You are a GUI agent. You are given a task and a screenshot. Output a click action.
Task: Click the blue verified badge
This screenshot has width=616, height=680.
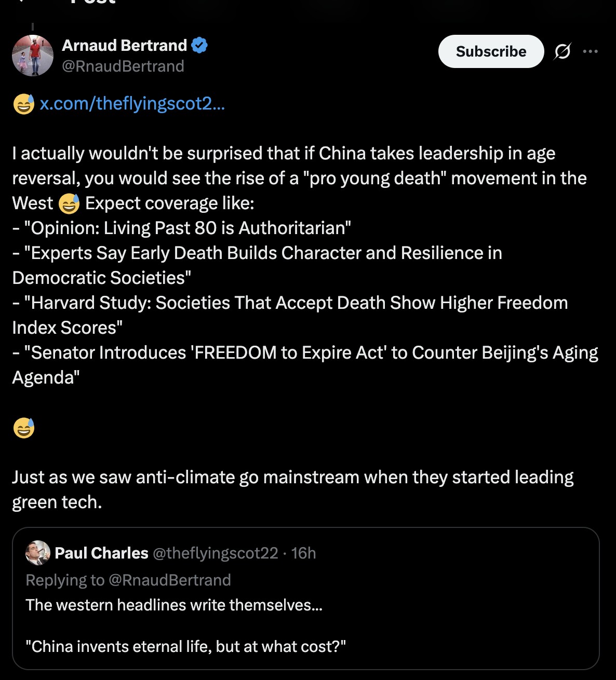[x=200, y=46]
